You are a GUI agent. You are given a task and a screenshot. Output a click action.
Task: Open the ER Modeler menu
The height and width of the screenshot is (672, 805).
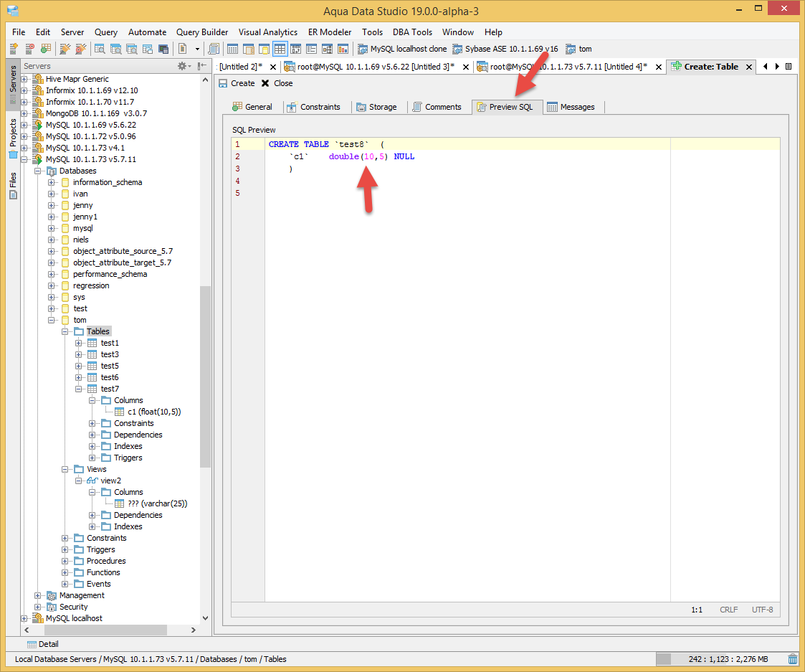pos(330,32)
